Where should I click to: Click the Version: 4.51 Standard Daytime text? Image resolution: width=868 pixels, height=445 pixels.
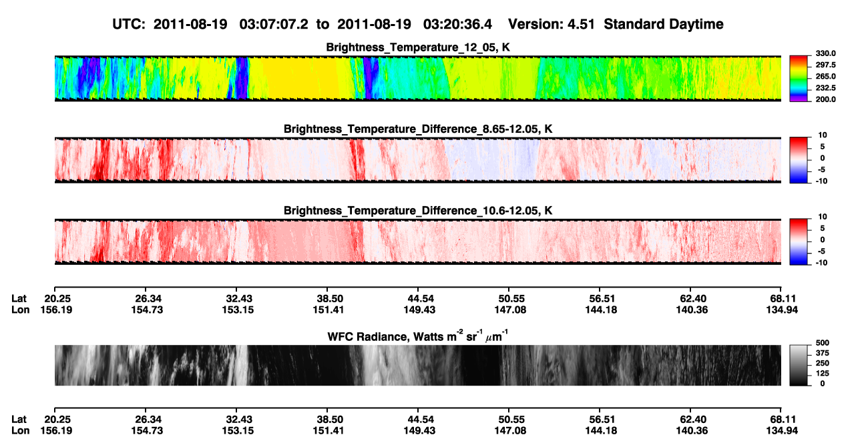click(616, 24)
